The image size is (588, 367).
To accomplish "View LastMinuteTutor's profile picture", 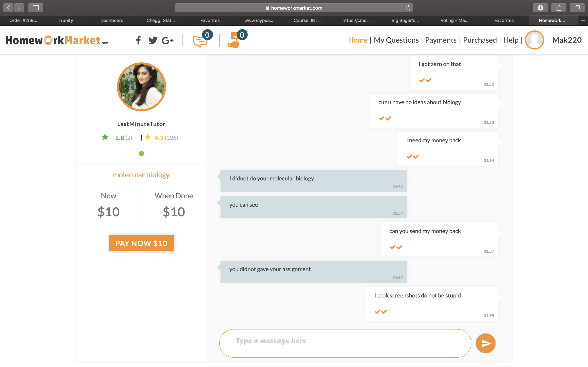I will click(141, 87).
